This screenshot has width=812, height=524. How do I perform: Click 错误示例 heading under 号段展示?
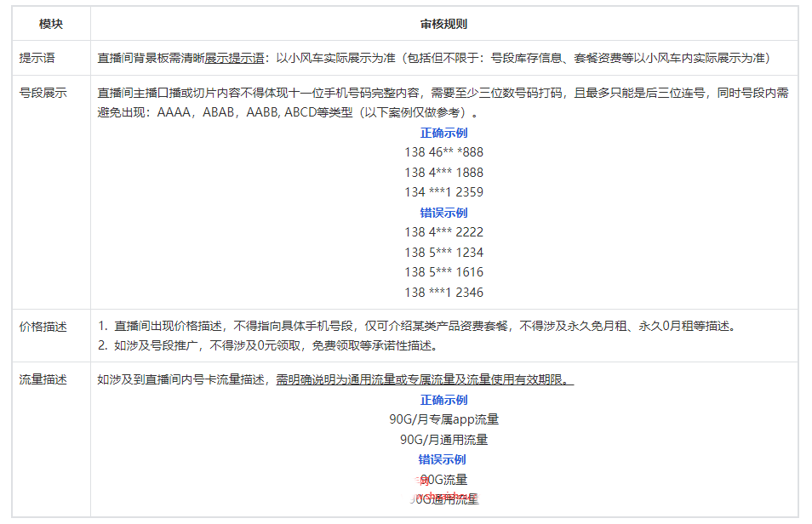[x=443, y=213]
